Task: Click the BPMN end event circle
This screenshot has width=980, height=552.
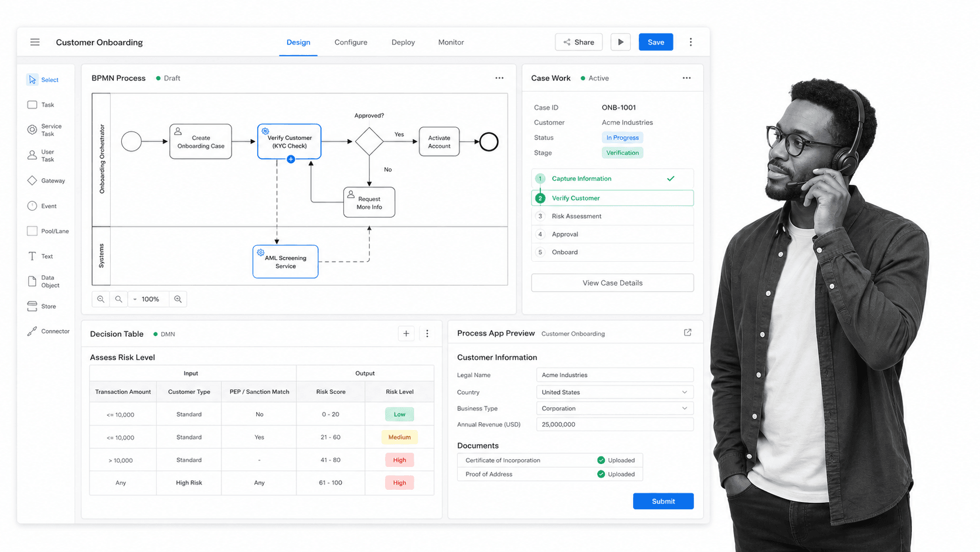Action: (489, 141)
